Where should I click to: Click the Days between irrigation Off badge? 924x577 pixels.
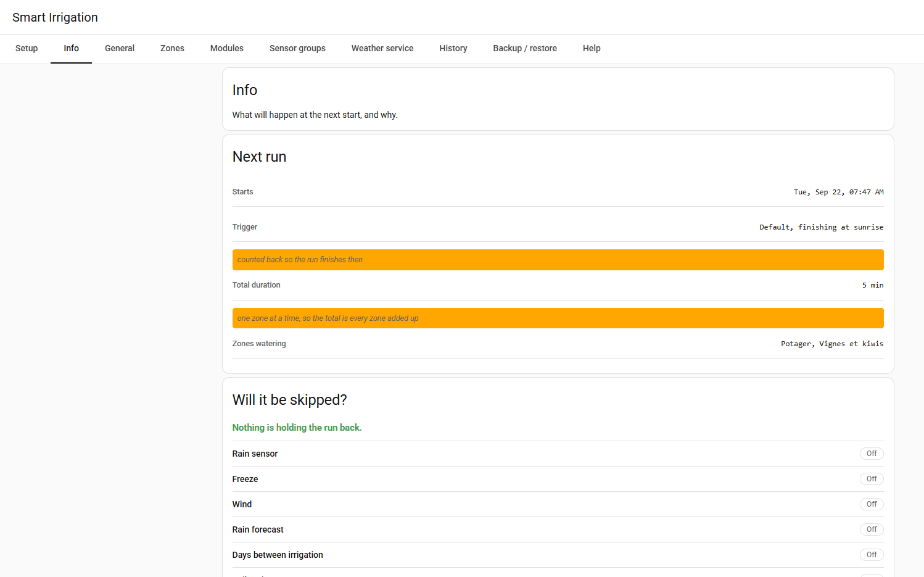pos(872,555)
